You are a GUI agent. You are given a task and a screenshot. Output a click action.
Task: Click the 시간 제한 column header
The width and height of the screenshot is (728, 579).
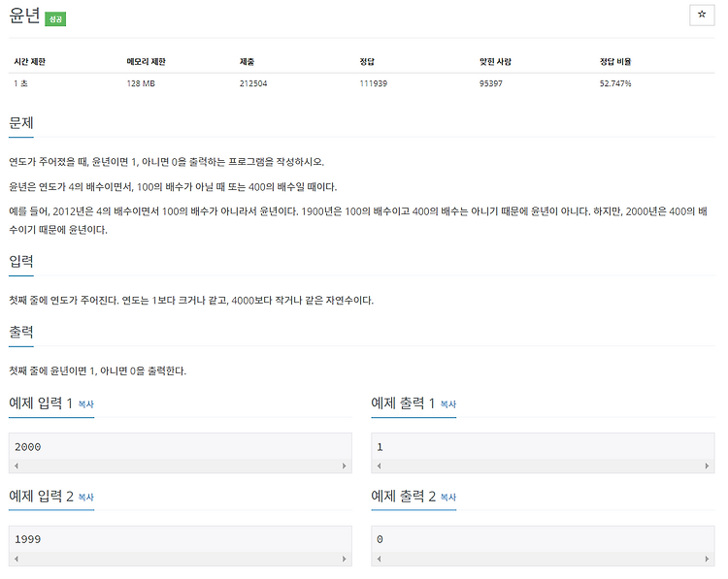click(x=30, y=62)
